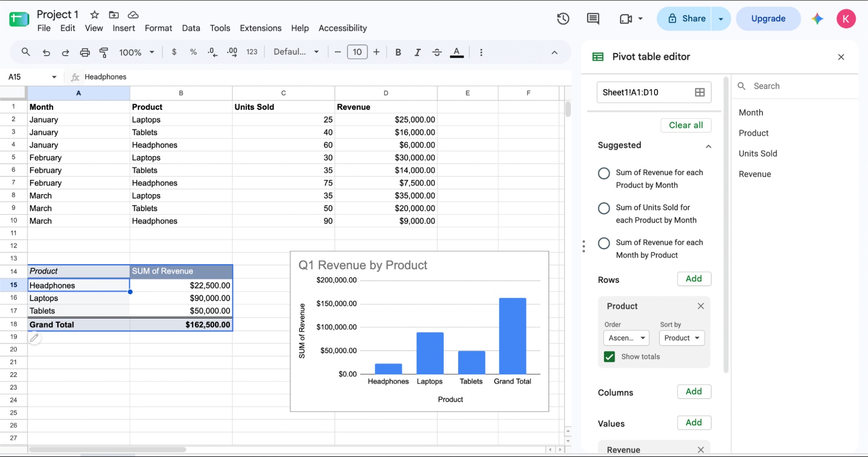Open the Format menu
Viewport: 868px width, 457px height.
(x=158, y=28)
